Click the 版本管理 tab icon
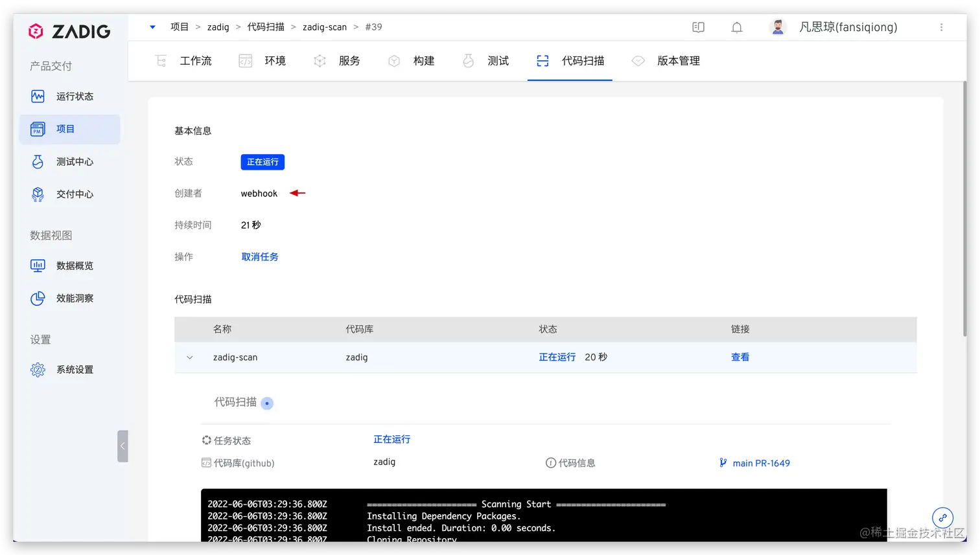 [x=638, y=61]
